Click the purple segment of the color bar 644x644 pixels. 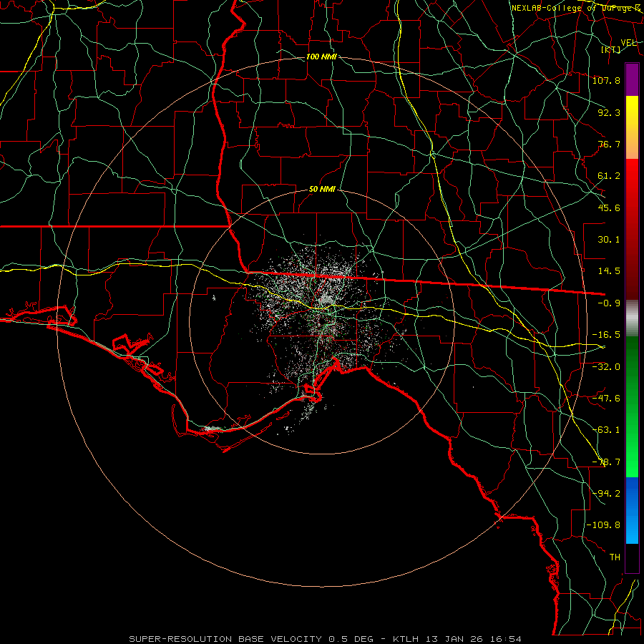coord(632,79)
